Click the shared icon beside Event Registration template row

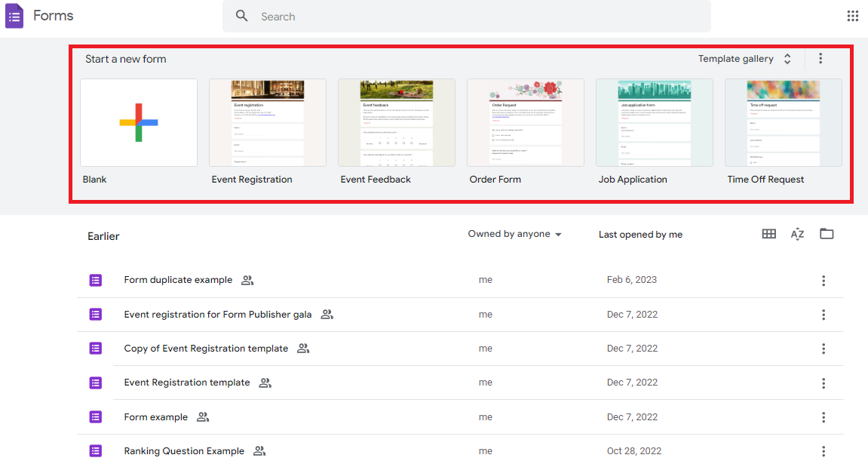pyautogui.click(x=265, y=383)
